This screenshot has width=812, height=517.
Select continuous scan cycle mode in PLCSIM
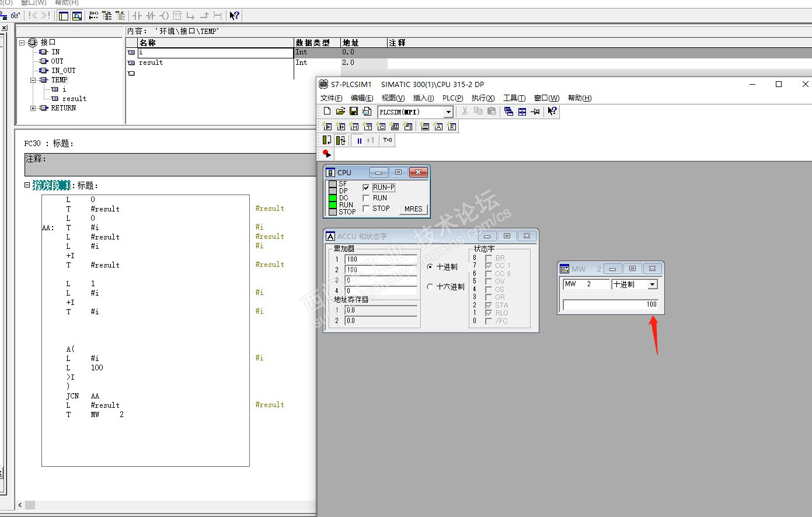[340, 140]
